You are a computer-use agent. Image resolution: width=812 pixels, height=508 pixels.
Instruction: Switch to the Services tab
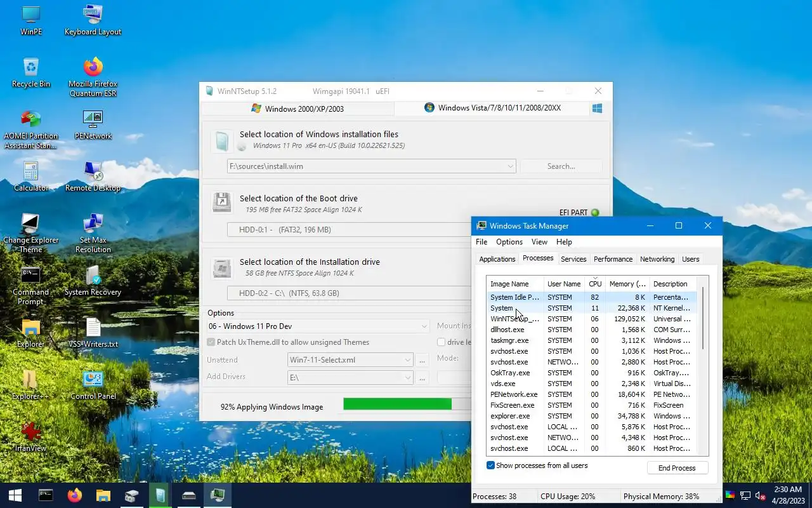pyautogui.click(x=573, y=259)
